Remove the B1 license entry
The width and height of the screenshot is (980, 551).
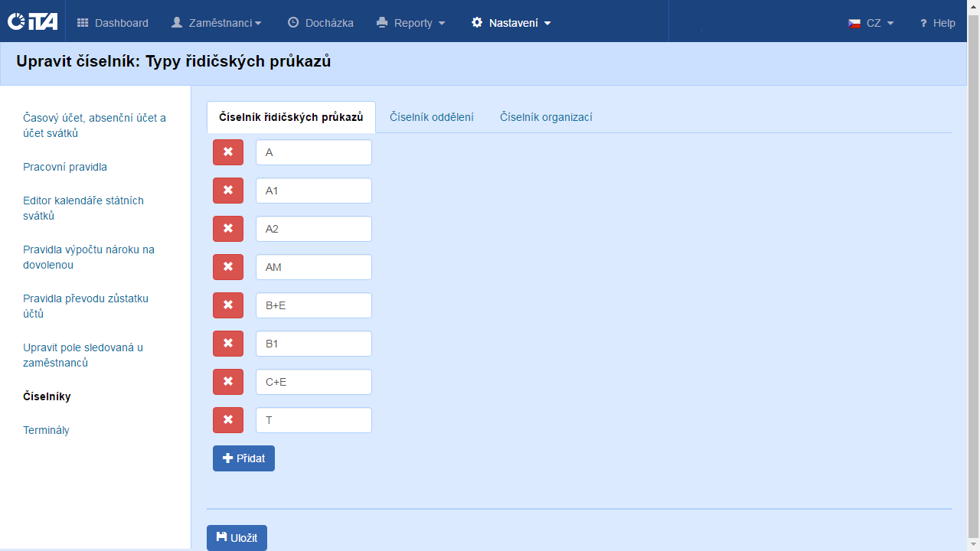[228, 344]
